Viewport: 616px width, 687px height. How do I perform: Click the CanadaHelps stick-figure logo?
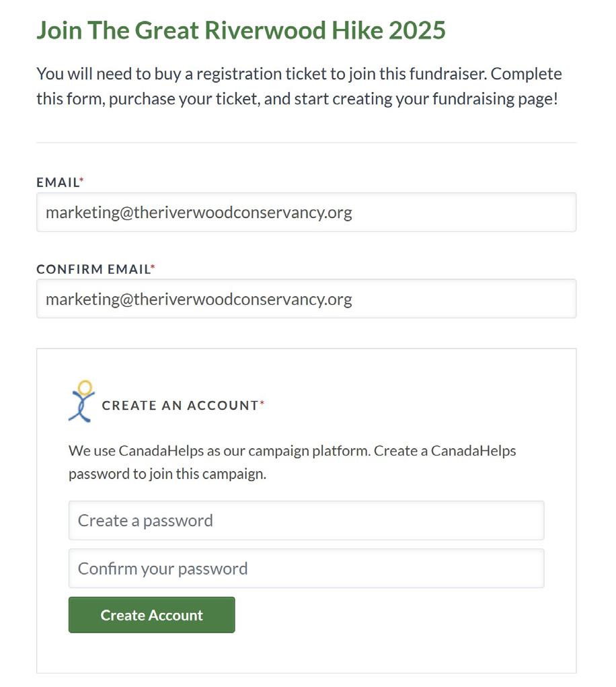[82, 402]
